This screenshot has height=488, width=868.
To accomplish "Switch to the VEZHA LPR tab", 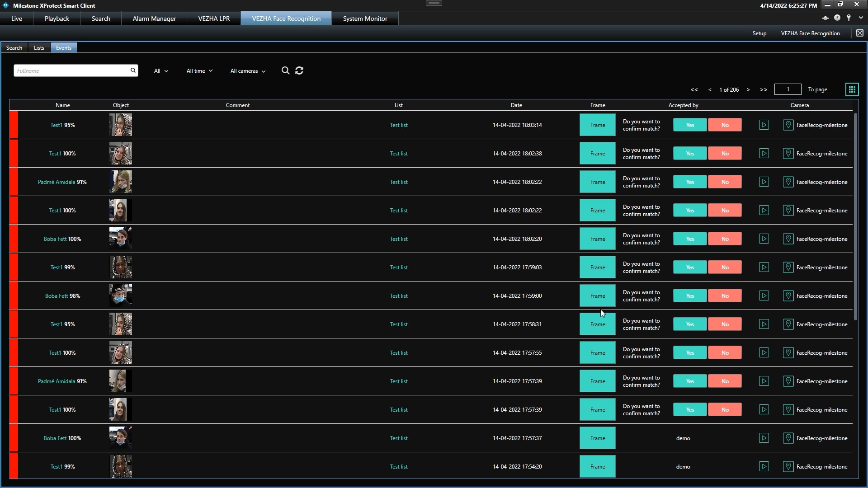I will tap(214, 19).
